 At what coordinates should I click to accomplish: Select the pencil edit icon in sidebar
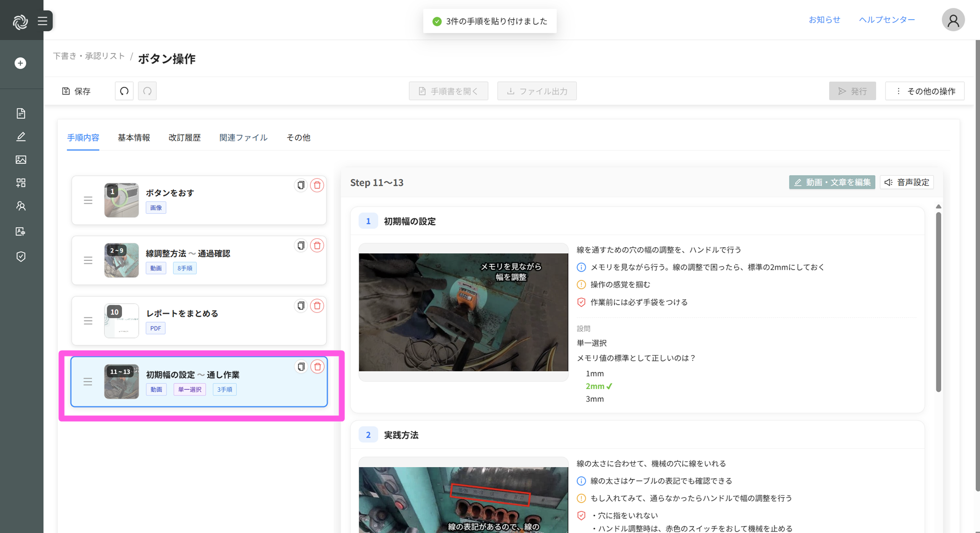tap(21, 136)
